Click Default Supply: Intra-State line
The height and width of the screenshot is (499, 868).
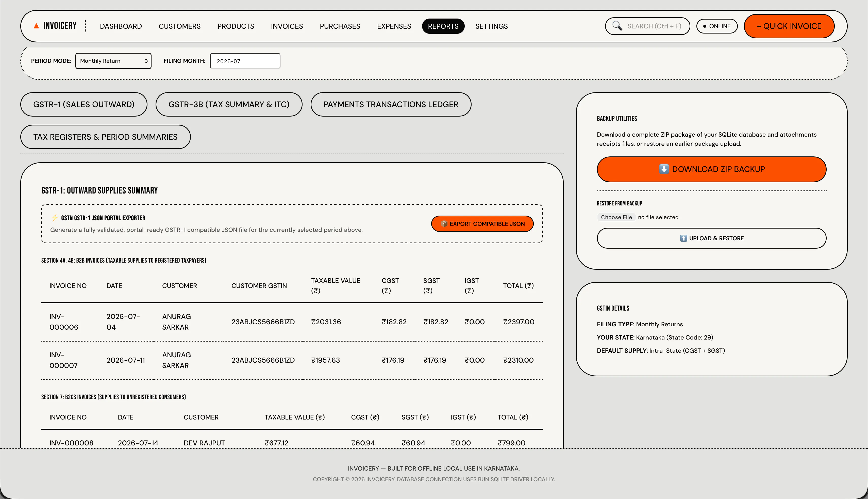click(x=661, y=351)
